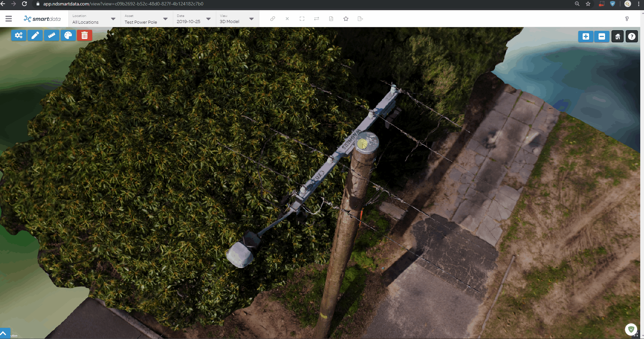
Task: Click the star favorite icon in toolbar
Action: [x=346, y=19]
